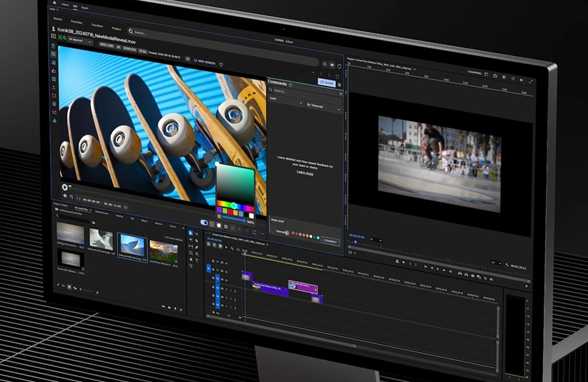This screenshot has width=588, height=382.
Task: Open the selected blue skate park thumbnail
Action: click(x=132, y=246)
